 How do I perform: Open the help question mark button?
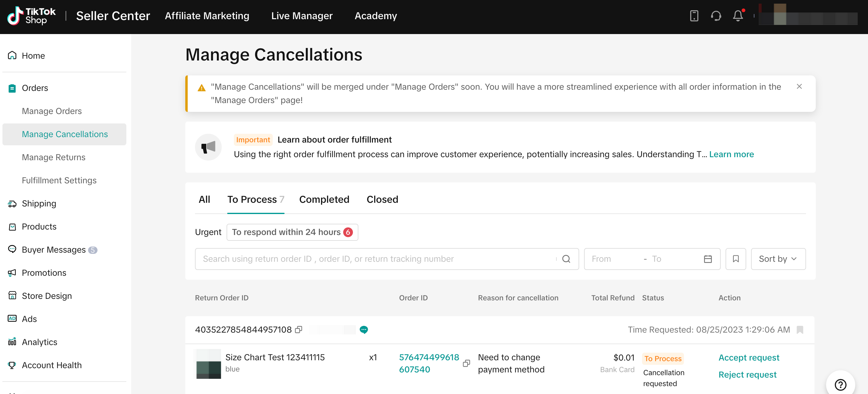pyautogui.click(x=840, y=384)
